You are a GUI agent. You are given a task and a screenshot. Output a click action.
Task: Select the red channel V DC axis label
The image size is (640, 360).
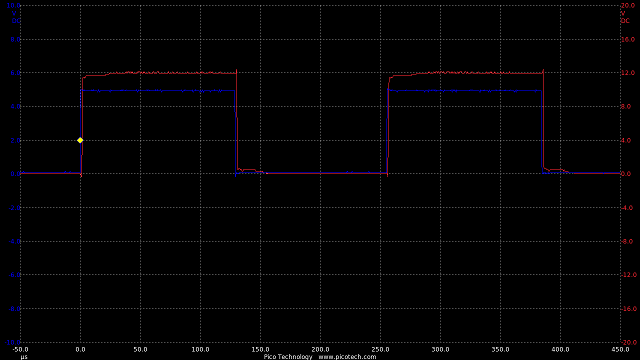point(625,17)
